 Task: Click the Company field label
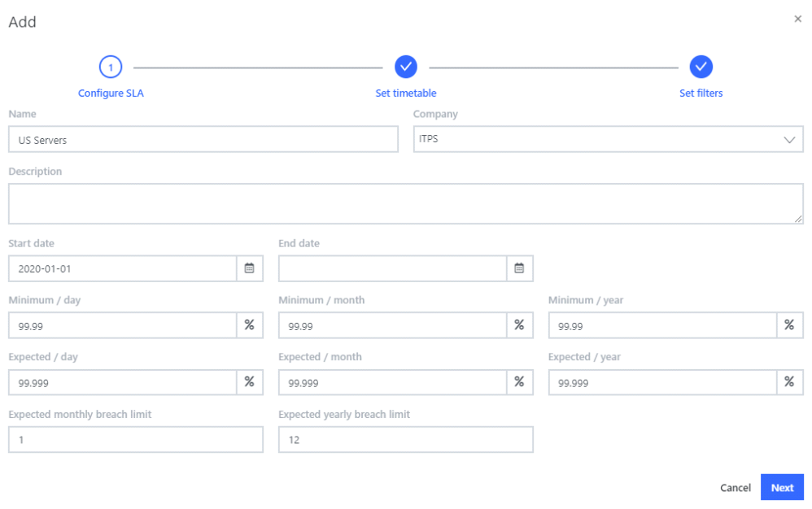435,114
